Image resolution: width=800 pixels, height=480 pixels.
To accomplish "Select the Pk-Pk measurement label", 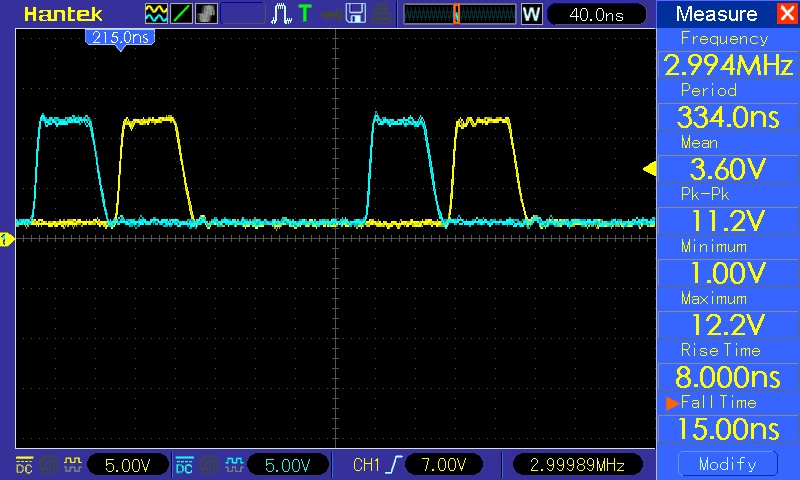I will [705, 194].
